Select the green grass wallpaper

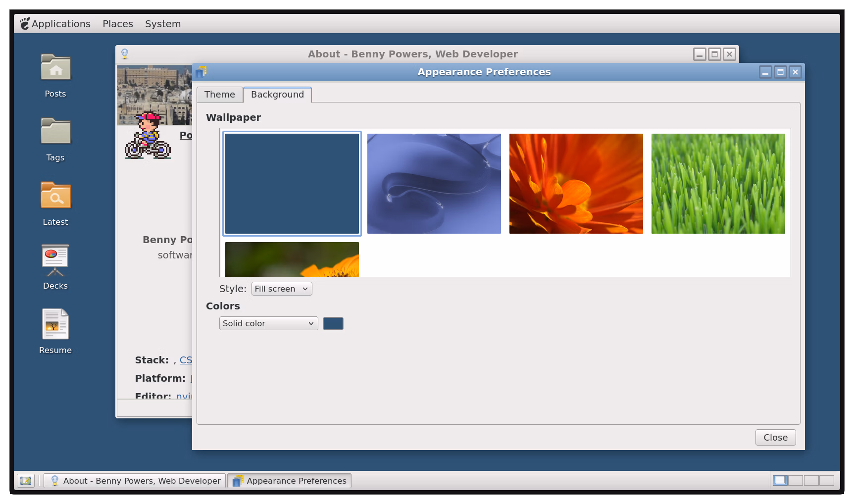tap(718, 184)
